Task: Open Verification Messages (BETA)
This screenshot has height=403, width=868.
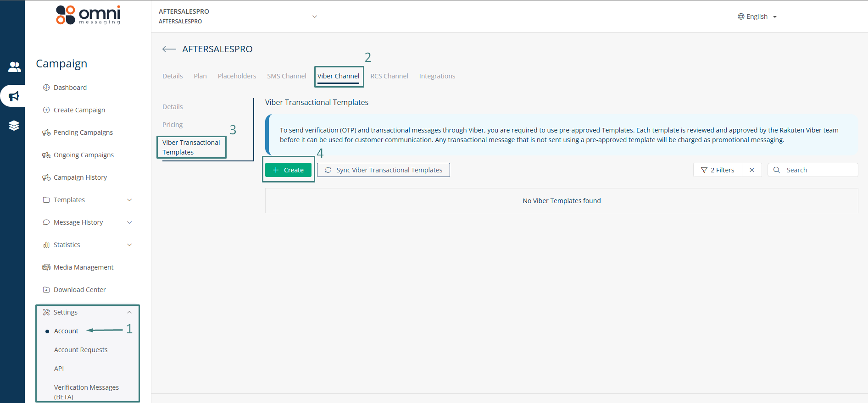Action: pos(86,392)
